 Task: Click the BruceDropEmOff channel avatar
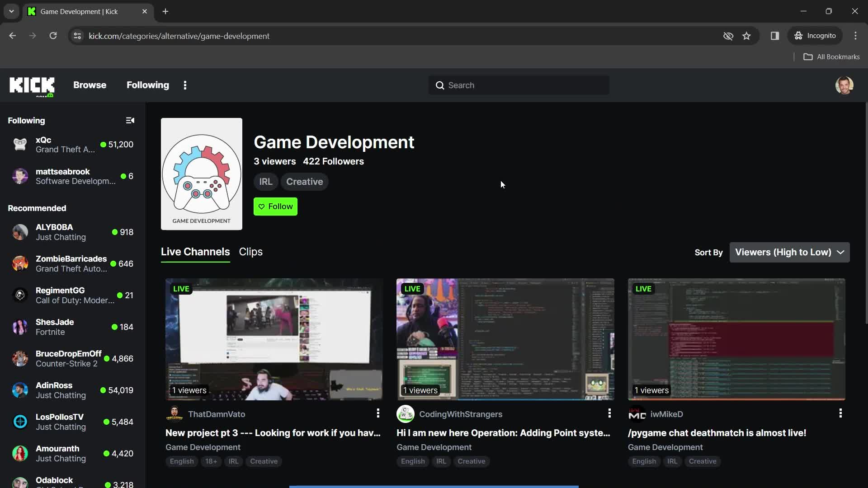pyautogui.click(x=20, y=359)
